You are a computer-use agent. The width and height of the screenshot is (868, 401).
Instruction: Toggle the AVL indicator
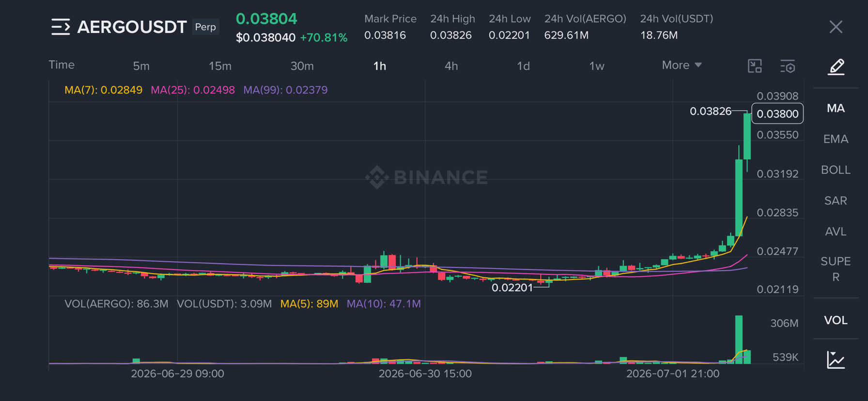pos(836,231)
